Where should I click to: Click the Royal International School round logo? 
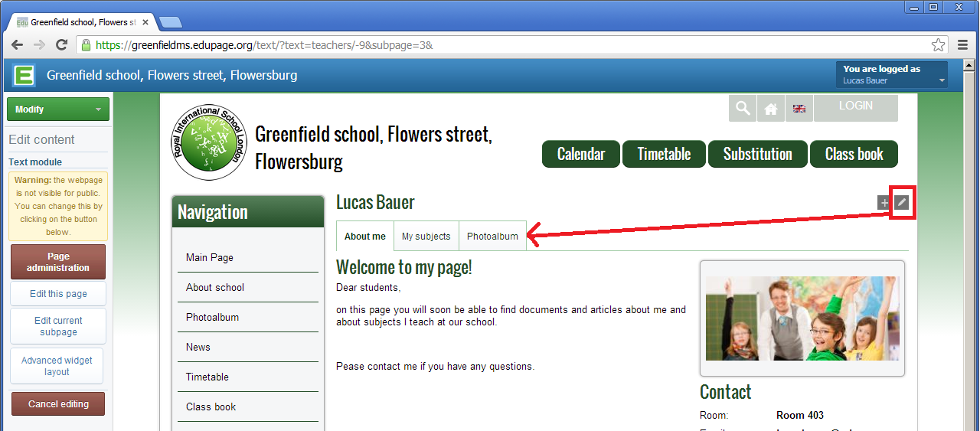(x=209, y=142)
